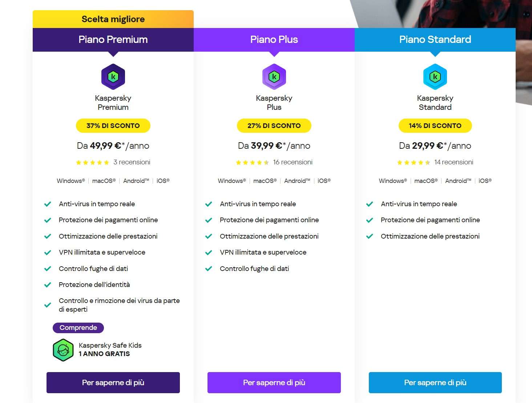Image resolution: width=532 pixels, height=403 pixels.
Task: Click the Kaspersky Plus hexagon logo
Action: [x=274, y=77]
